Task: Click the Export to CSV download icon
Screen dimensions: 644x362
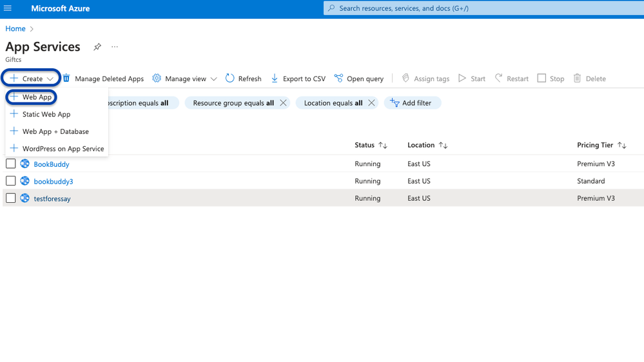Action: coord(275,78)
